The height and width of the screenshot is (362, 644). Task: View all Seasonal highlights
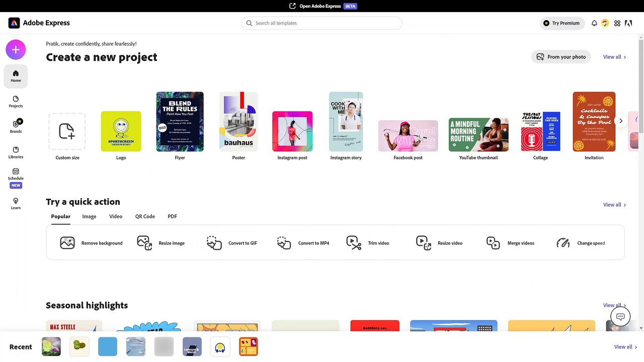tap(615, 305)
